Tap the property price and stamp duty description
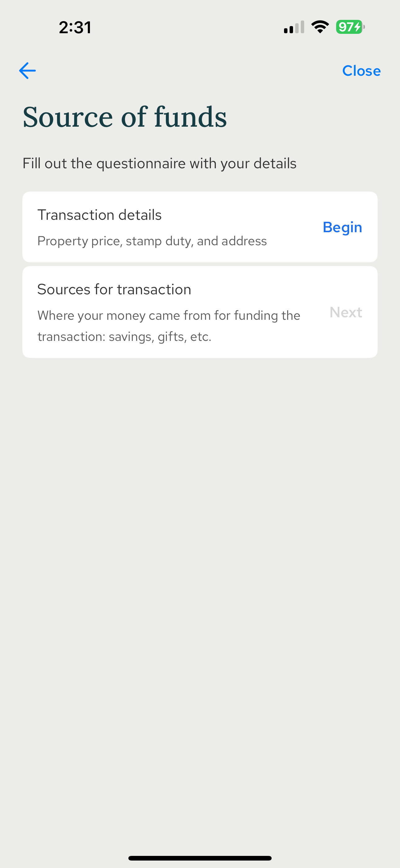 [152, 241]
